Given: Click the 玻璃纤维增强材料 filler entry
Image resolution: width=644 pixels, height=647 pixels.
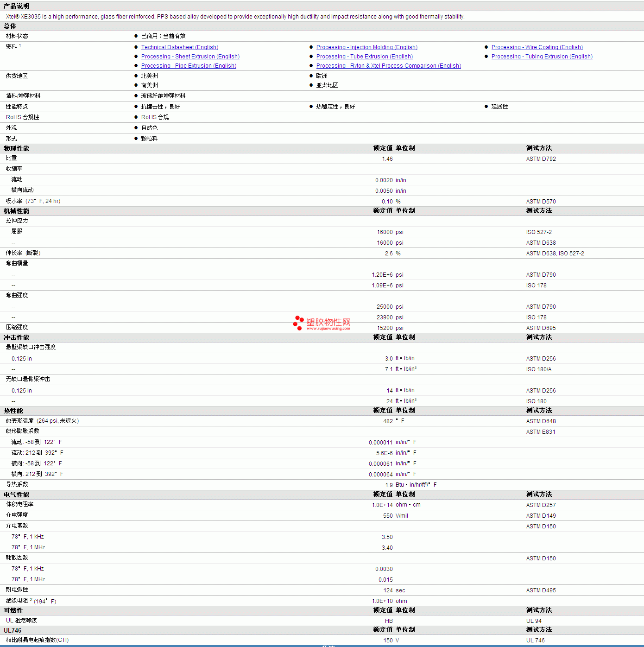Looking at the screenshot, I should pos(164,96).
